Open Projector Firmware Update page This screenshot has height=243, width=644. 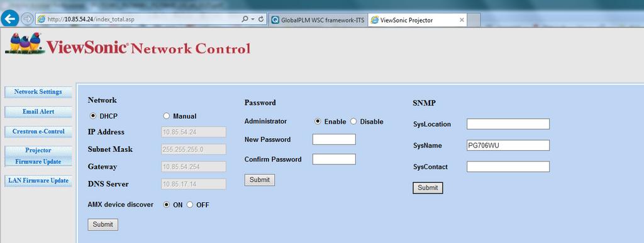click(x=38, y=156)
